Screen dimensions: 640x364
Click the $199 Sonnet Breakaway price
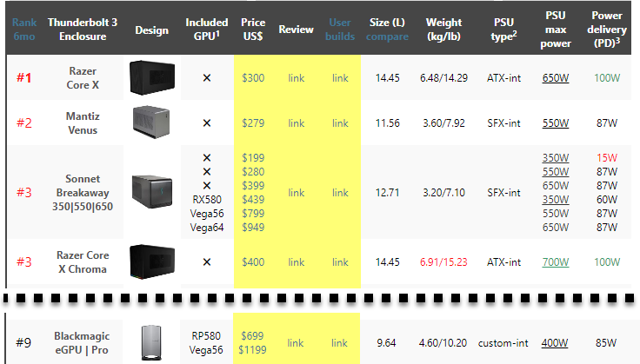click(253, 158)
